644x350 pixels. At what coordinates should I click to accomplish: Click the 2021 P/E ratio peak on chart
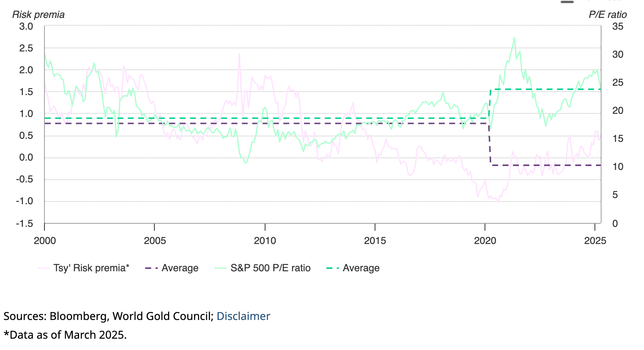coord(514,38)
